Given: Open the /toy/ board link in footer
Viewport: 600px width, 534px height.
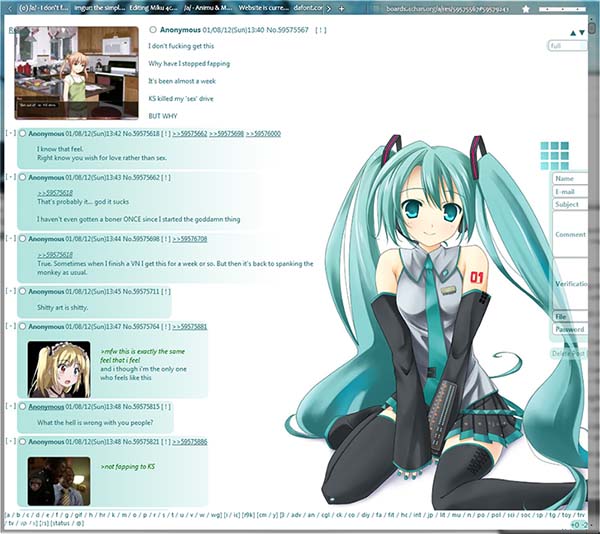Looking at the screenshot, I should tap(566, 515).
